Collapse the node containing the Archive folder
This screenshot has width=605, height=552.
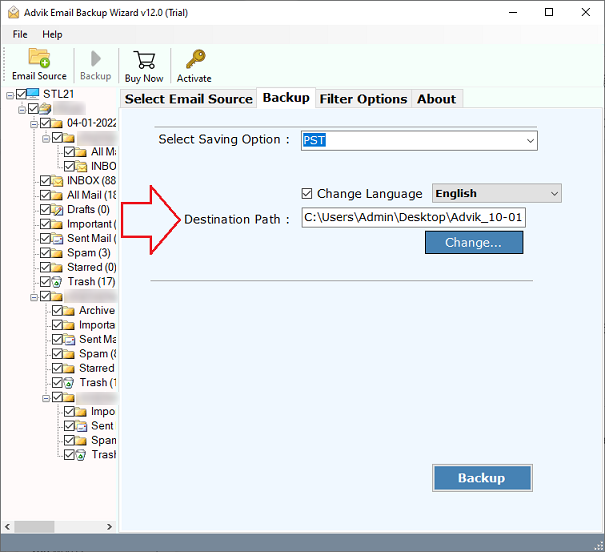[34, 297]
